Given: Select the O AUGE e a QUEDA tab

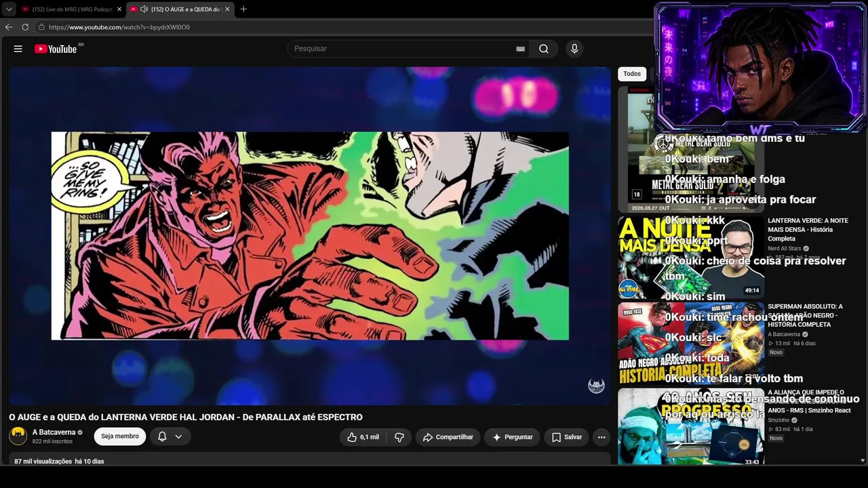Looking at the screenshot, I should [x=180, y=9].
